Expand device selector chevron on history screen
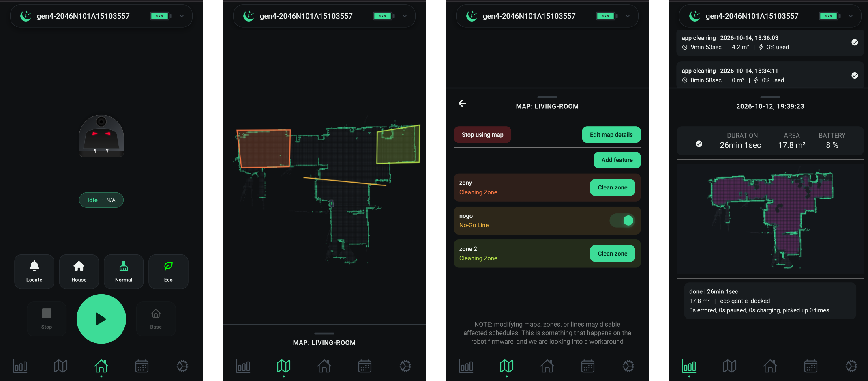 pyautogui.click(x=851, y=16)
